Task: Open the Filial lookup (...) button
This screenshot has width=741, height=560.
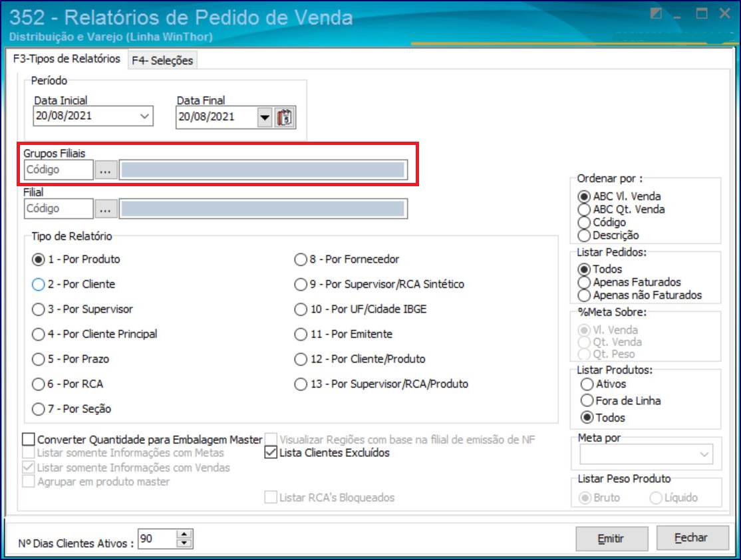Action: [x=106, y=209]
